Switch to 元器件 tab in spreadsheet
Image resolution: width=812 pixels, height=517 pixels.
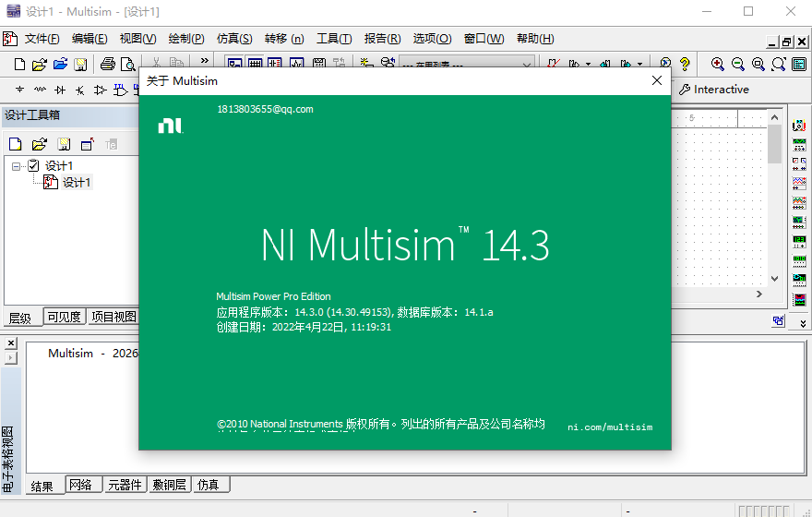click(125, 485)
